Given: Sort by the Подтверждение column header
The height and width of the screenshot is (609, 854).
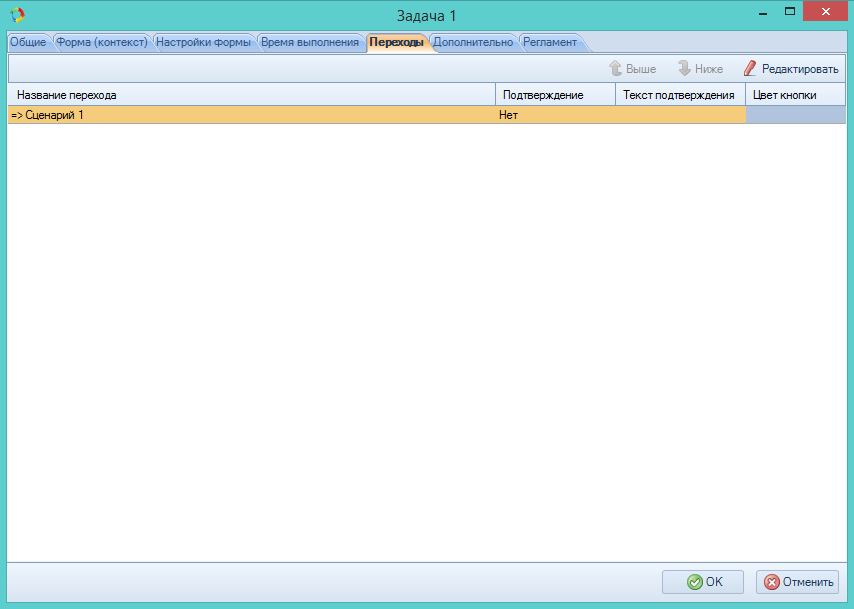Looking at the screenshot, I should (x=554, y=95).
